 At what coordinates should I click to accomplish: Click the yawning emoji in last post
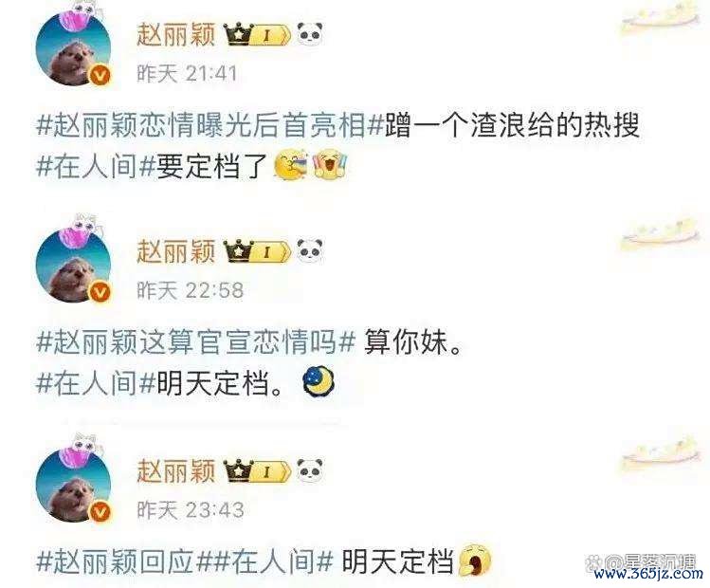475,560
